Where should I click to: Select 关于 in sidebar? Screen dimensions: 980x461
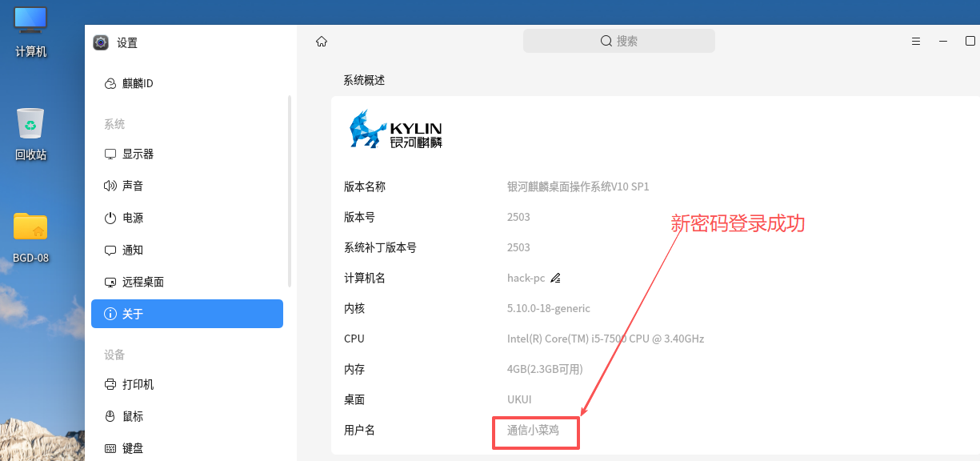[x=187, y=314]
